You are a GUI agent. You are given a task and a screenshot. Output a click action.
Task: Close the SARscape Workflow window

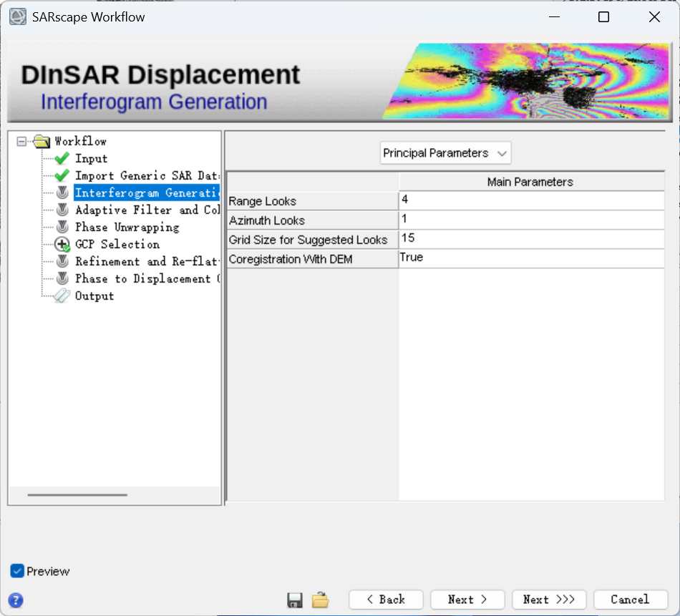(x=654, y=17)
